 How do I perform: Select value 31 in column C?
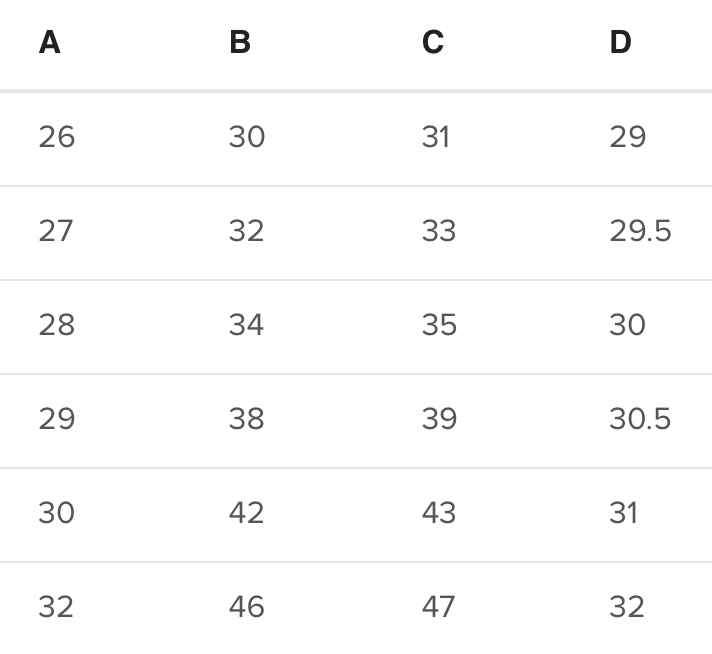tap(436, 137)
